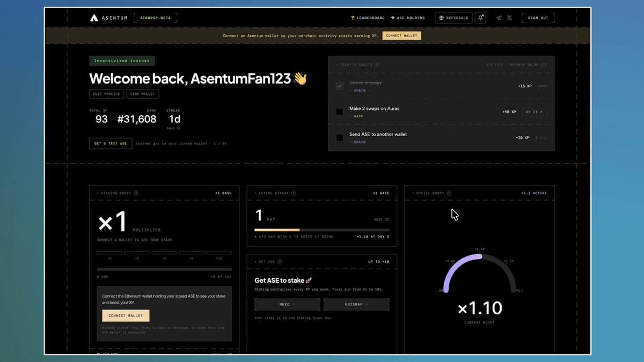Click the help icon beside Active Streak
644x362 pixels.
[x=294, y=193]
